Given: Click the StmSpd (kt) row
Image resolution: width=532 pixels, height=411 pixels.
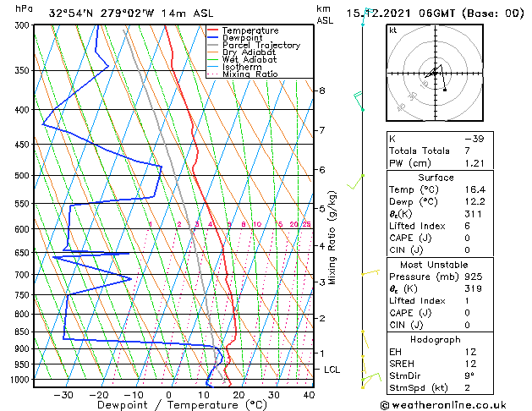Looking at the screenshot, I should tap(440, 387).
